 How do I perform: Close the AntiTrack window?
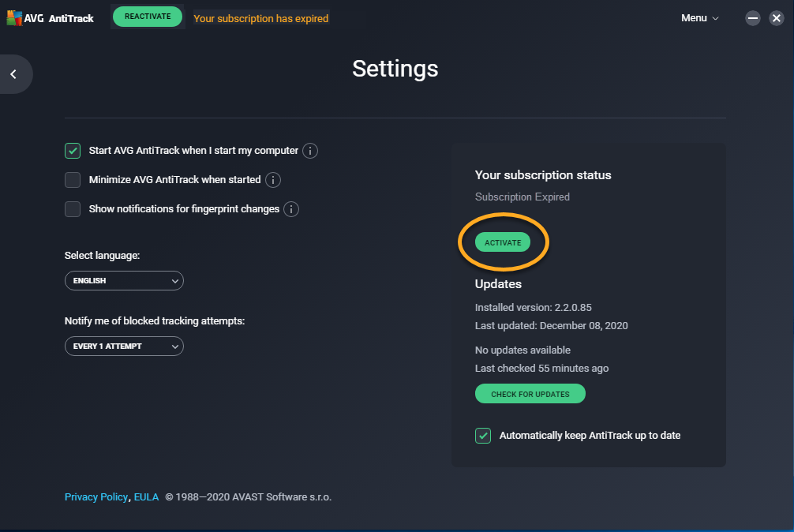(777, 18)
